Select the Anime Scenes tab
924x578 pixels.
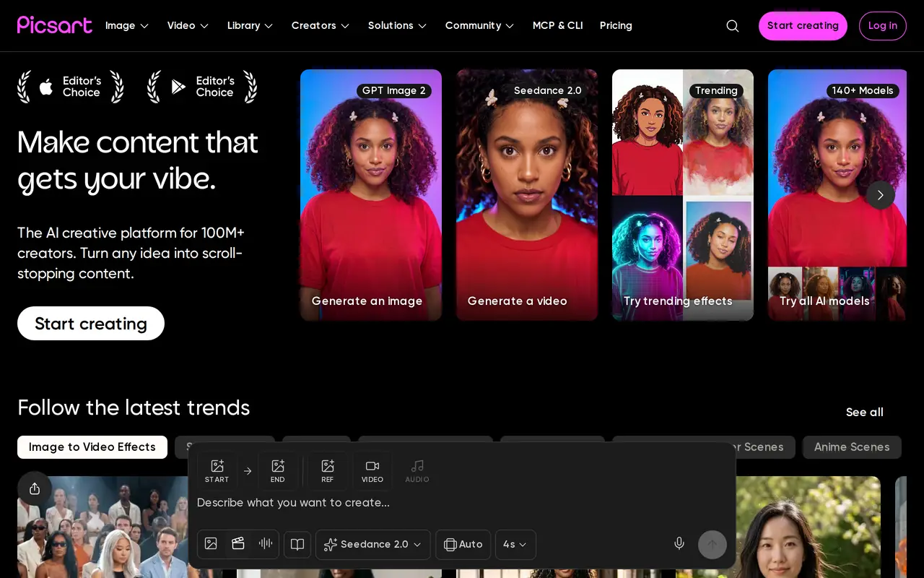point(852,447)
